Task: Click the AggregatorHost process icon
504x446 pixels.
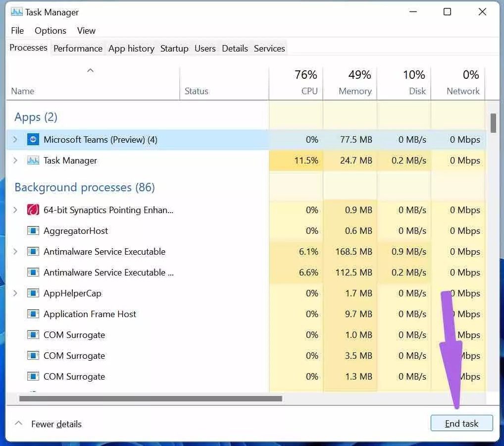Action: pyautogui.click(x=33, y=231)
